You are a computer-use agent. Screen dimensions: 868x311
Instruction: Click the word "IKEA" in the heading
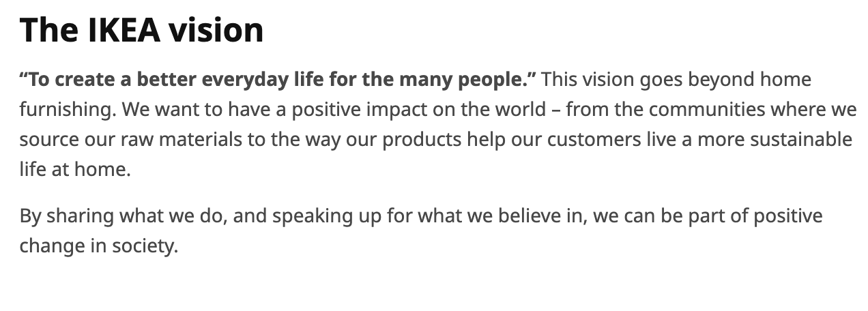pyautogui.click(x=123, y=30)
